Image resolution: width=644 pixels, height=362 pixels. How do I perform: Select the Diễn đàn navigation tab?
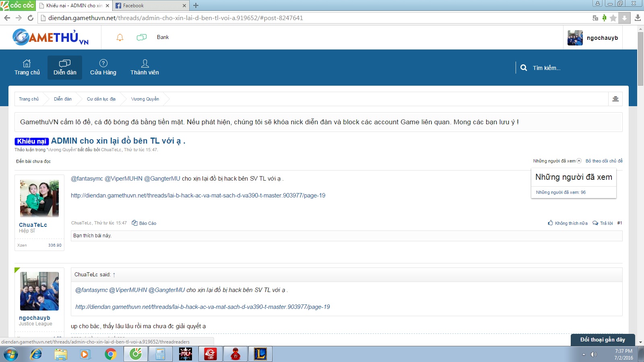(x=65, y=68)
